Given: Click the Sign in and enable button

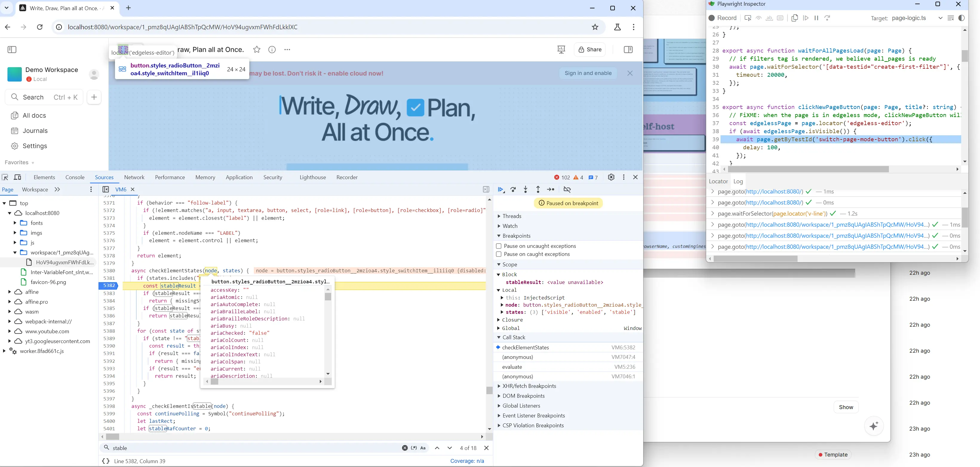Looking at the screenshot, I should (x=588, y=73).
